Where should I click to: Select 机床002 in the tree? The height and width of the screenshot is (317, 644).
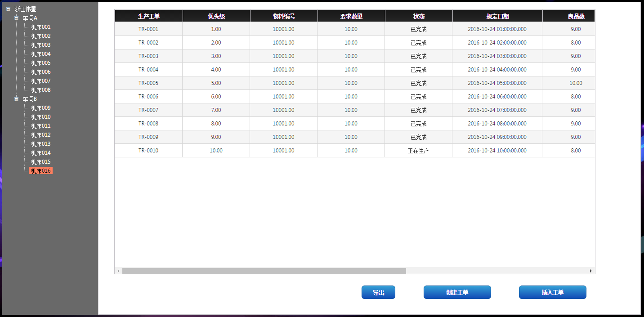[40, 36]
